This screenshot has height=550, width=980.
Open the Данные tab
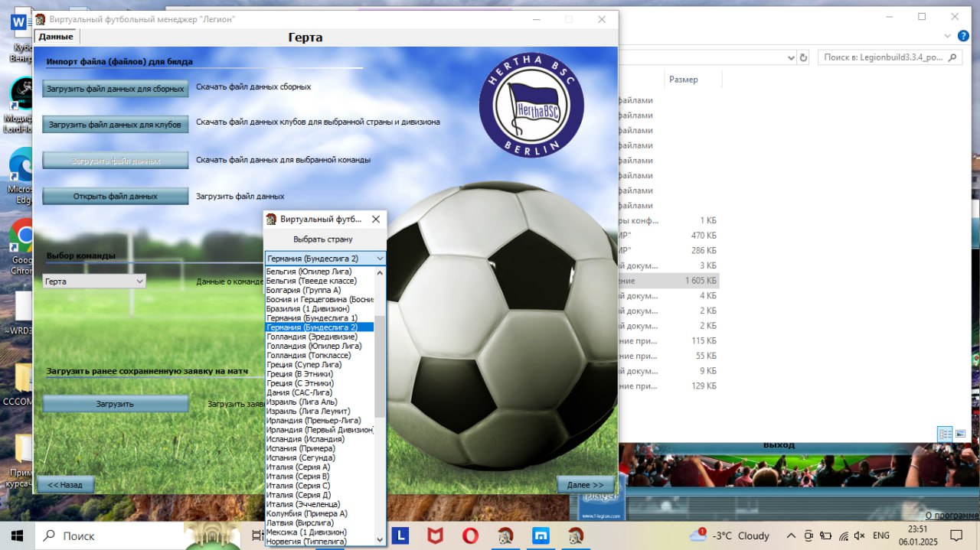(56, 37)
